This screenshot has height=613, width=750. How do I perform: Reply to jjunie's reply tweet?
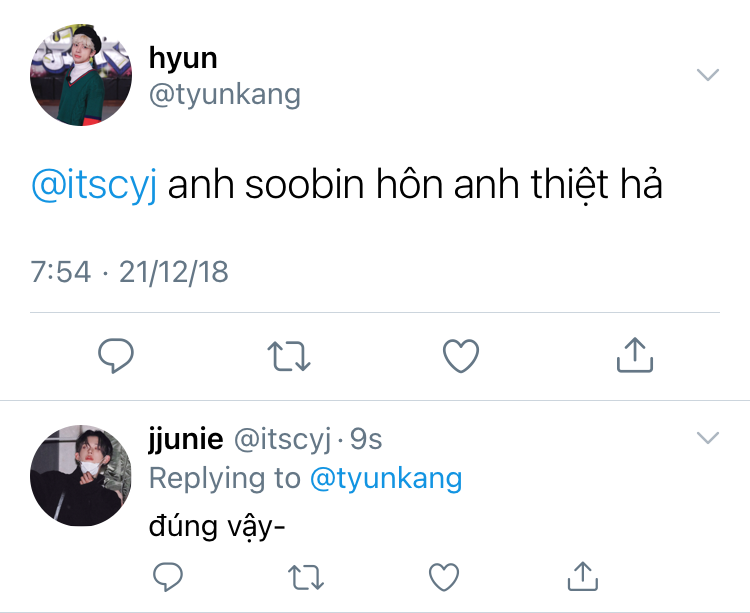click(168, 575)
